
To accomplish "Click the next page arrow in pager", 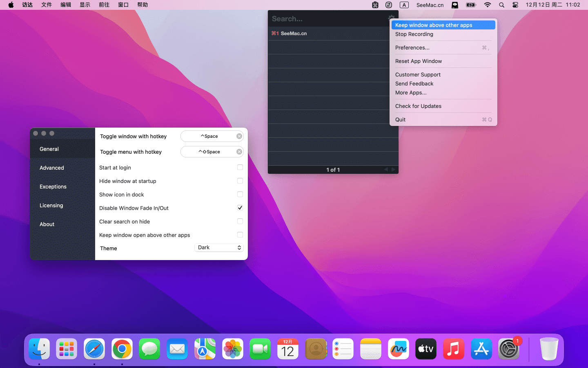I will tap(393, 169).
